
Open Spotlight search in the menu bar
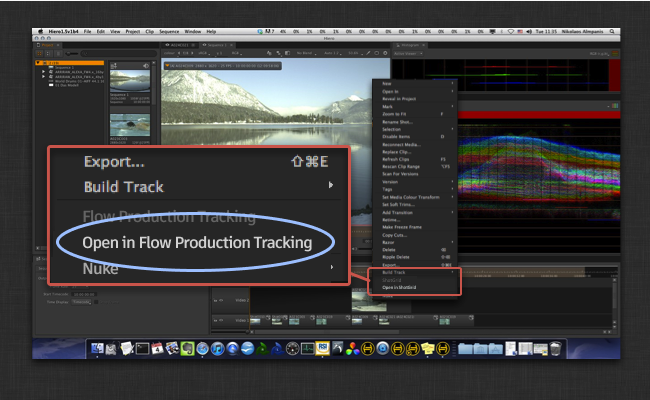coord(612,32)
